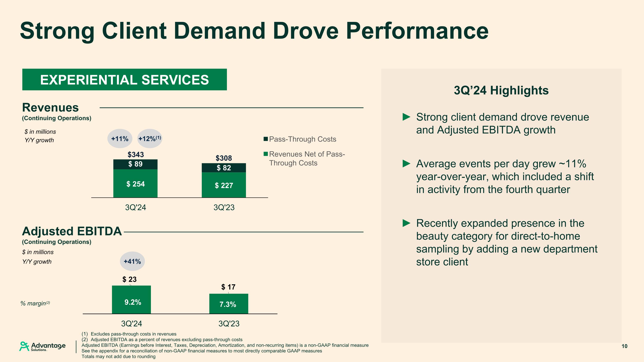The image size is (644, 362).
Task: Click the Revenues Net legend green square
Action: [266, 154]
